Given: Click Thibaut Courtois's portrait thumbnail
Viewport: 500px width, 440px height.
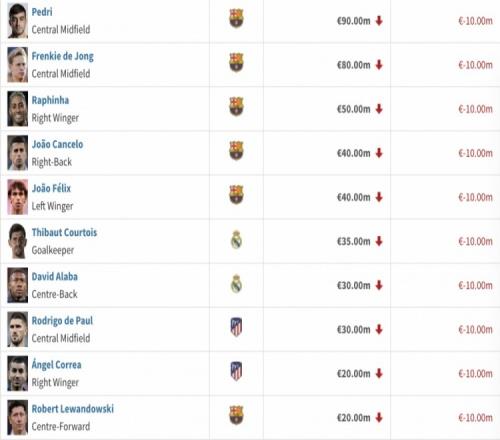Looking at the screenshot, I should click(18, 241).
